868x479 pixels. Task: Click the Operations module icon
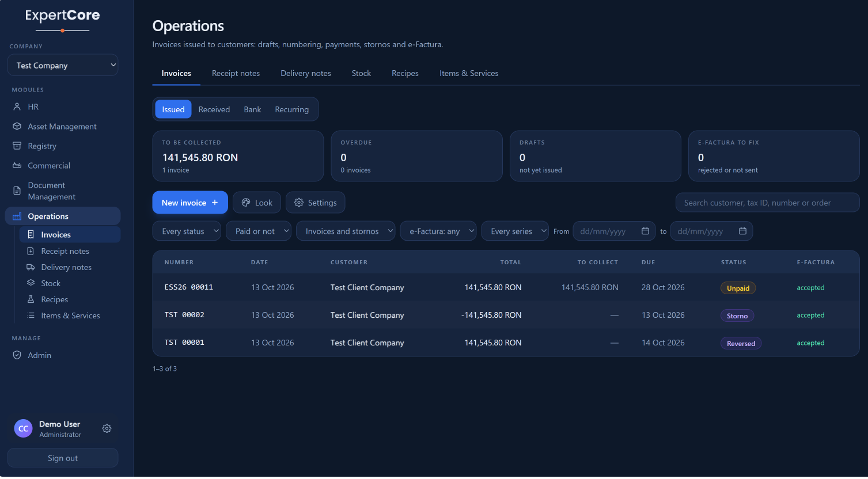17,216
